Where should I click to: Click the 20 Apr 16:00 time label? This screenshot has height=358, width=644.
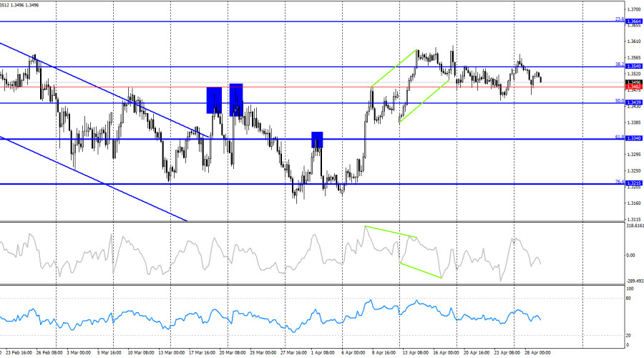tap(477, 353)
